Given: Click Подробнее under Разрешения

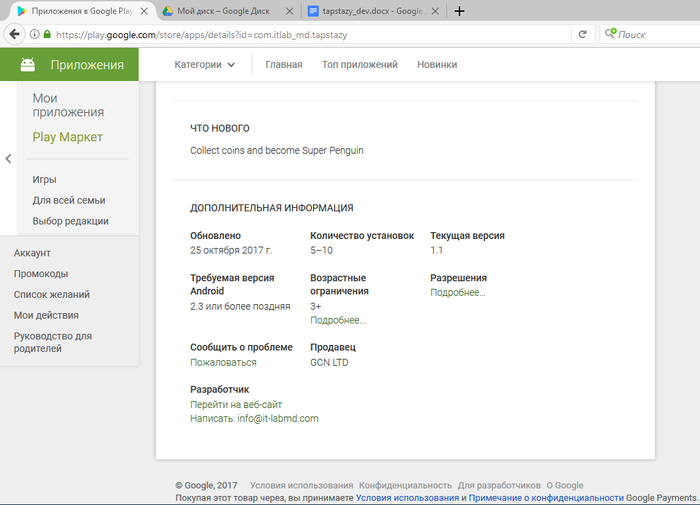Looking at the screenshot, I should pos(457,292).
